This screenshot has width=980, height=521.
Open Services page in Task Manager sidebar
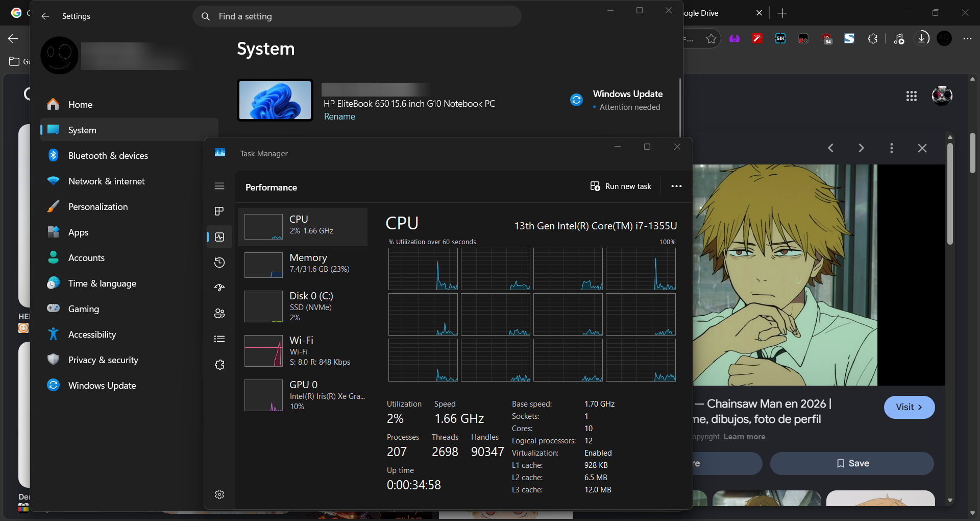tap(219, 365)
